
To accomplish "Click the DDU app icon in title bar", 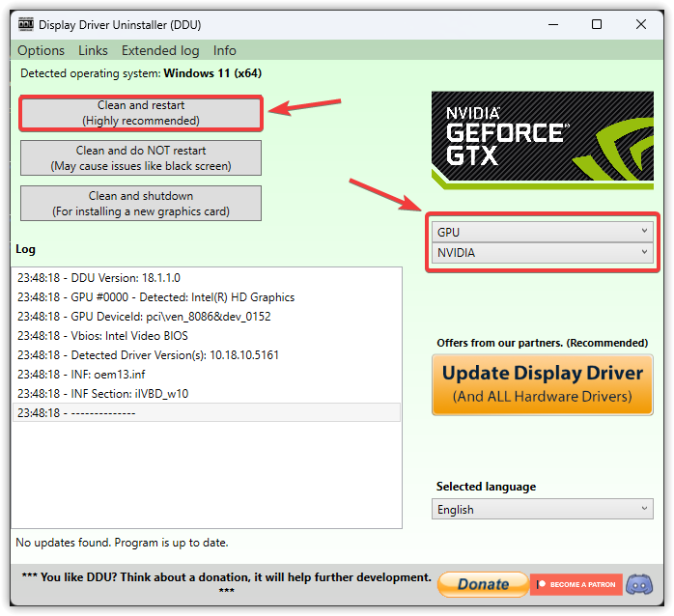I will click(24, 23).
